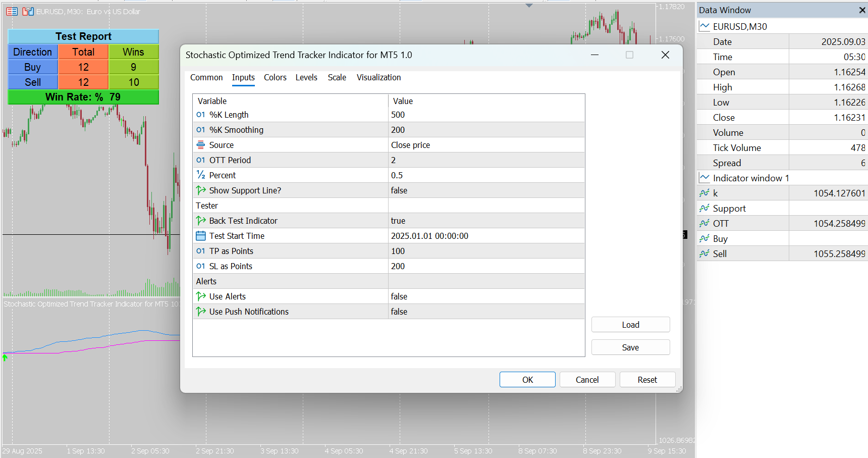Click the line icon beside Support in Data Window
This screenshot has height=458, width=868.
(704, 208)
